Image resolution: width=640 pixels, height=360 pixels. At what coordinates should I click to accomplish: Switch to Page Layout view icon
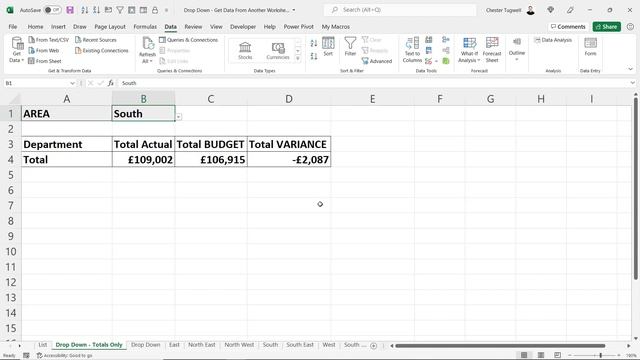541,355
